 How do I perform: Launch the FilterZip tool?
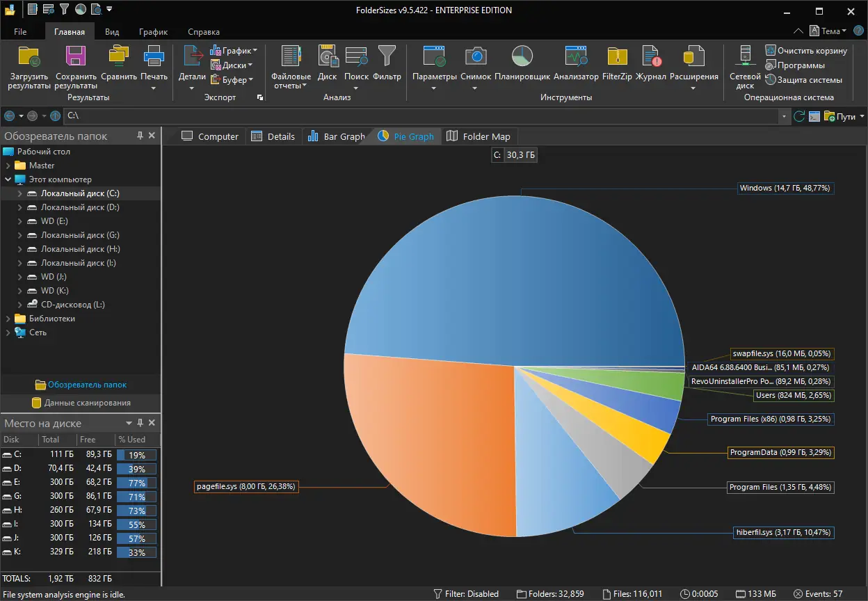(x=617, y=60)
